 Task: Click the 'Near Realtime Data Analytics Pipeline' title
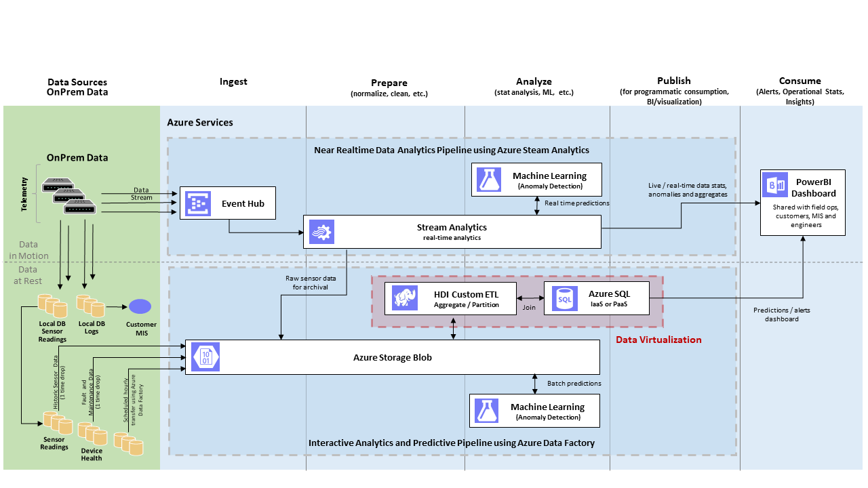[x=452, y=150]
